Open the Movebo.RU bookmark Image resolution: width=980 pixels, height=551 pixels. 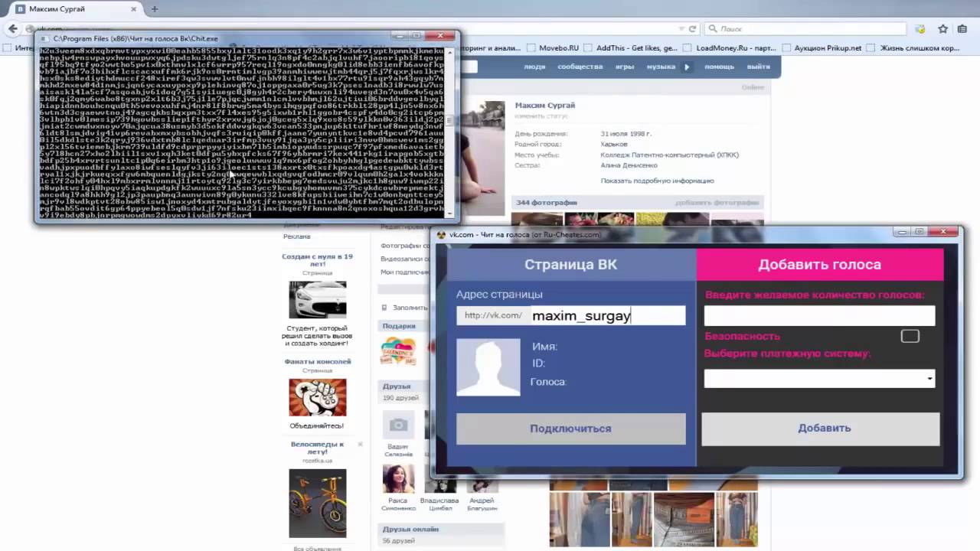(552, 47)
